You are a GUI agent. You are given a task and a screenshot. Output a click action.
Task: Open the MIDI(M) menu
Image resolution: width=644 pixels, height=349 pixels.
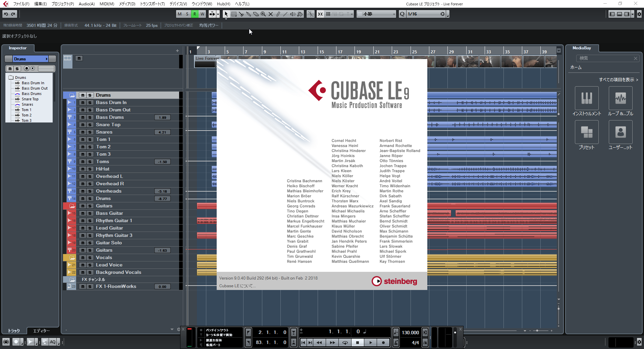(107, 4)
